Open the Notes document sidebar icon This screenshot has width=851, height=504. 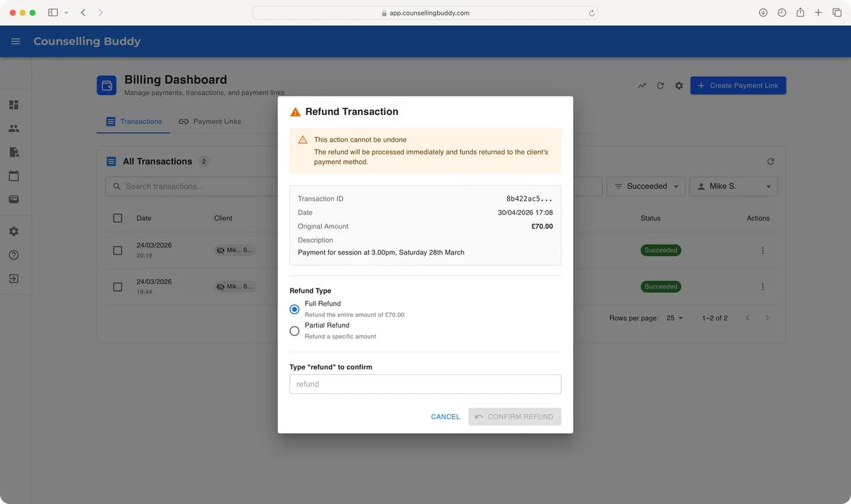click(x=13, y=152)
